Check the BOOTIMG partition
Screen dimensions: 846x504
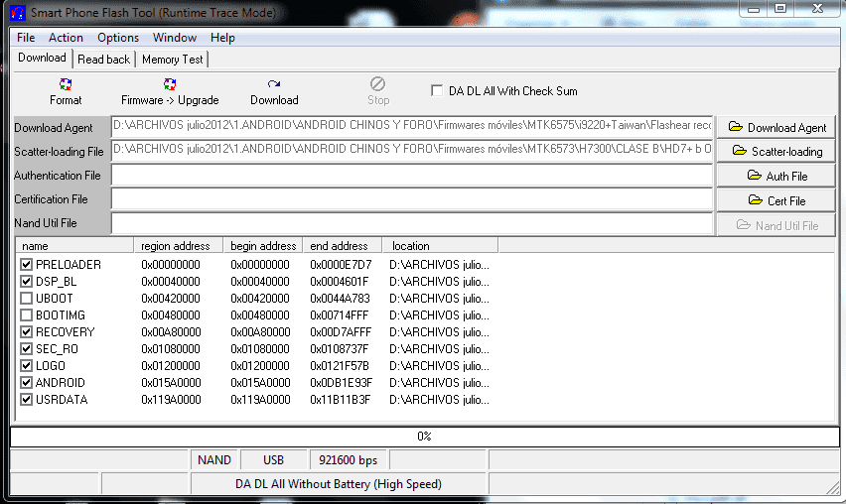pyautogui.click(x=26, y=315)
